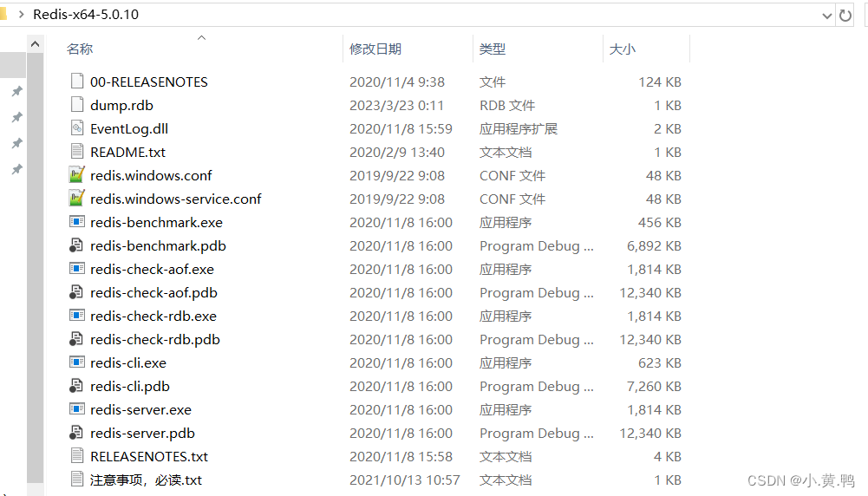Select the redis-server.exe file name
The width and height of the screenshot is (868, 496).
click(140, 409)
